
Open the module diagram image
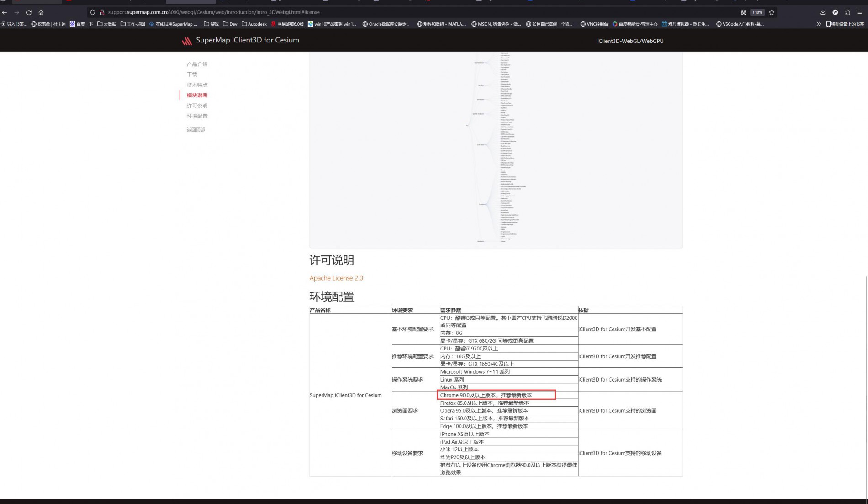pyautogui.click(x=496, y=150)
